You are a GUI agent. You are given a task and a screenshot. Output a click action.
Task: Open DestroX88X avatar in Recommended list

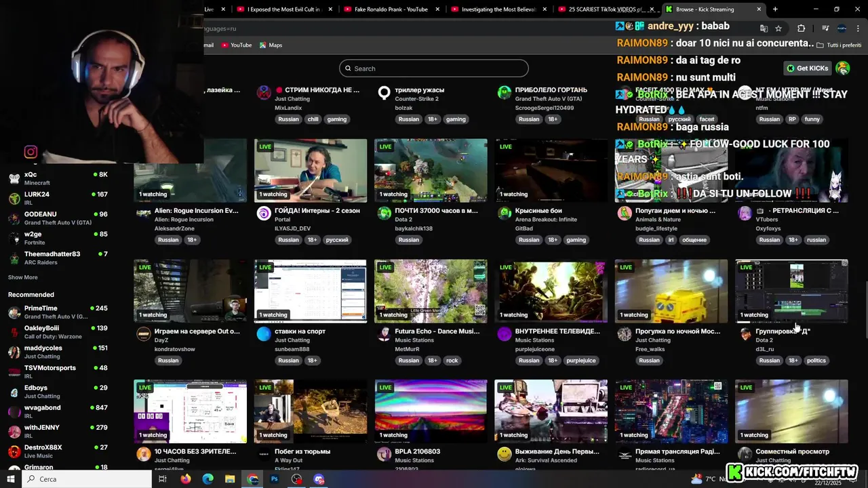click(14, 451)
